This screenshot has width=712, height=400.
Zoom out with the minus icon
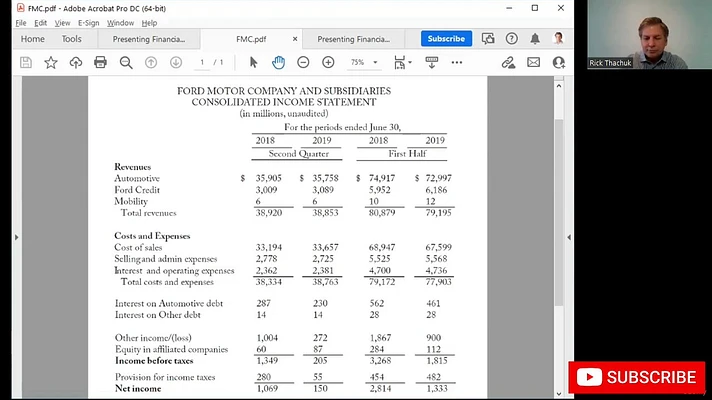(x=303, y=63)
